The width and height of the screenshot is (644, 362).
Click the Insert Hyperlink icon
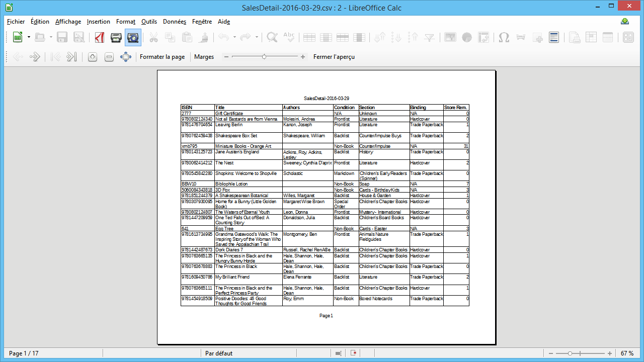[x=521, y=37]
